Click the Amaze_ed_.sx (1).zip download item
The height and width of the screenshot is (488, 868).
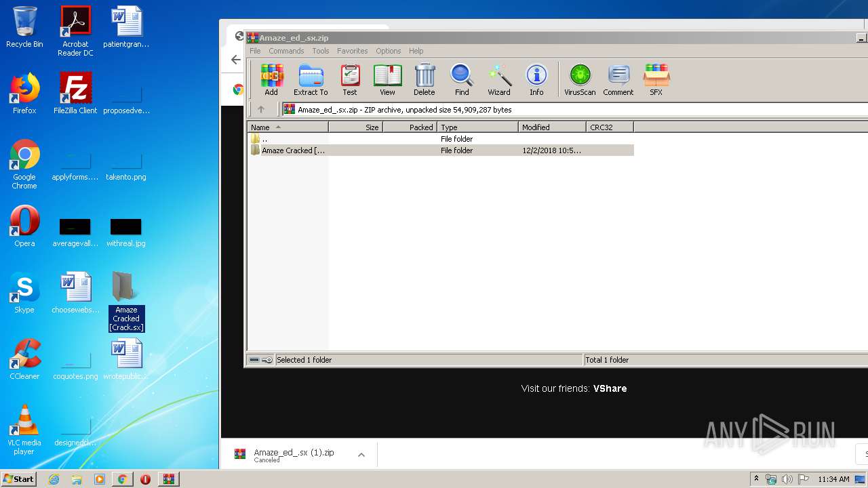pos(294,455)
